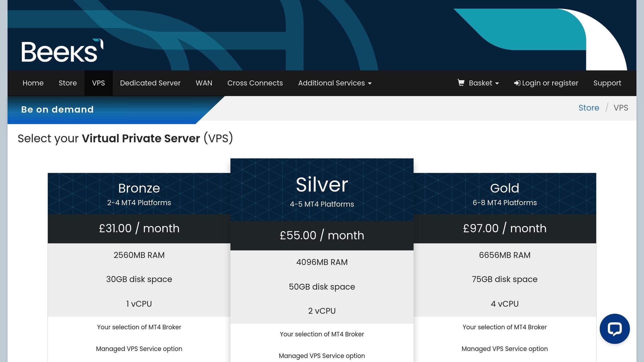Open the live chat bubble icon
The width and height of the screenshot is (644, 362).
click(x=614, y=329)
